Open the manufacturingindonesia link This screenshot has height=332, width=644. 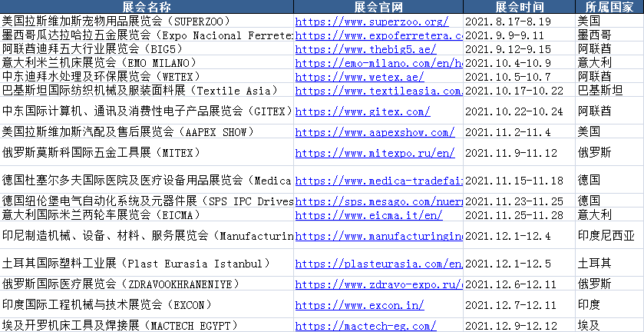(379, 237)
